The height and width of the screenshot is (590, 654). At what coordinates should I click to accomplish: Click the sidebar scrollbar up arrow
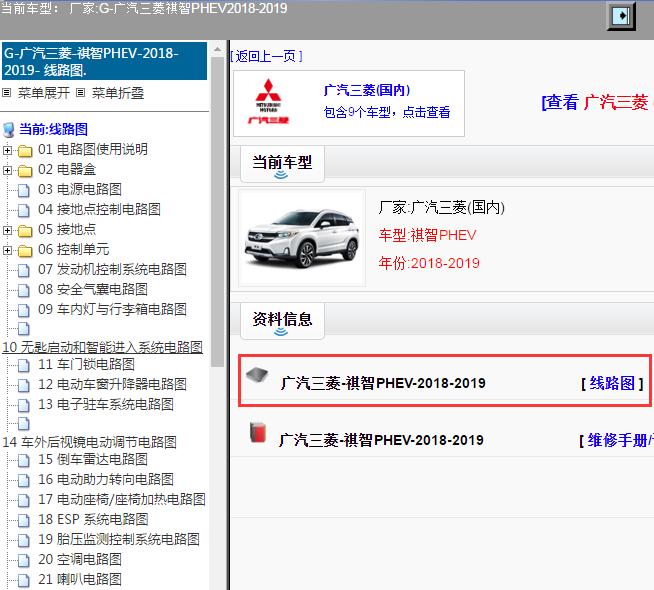(217, 50)
